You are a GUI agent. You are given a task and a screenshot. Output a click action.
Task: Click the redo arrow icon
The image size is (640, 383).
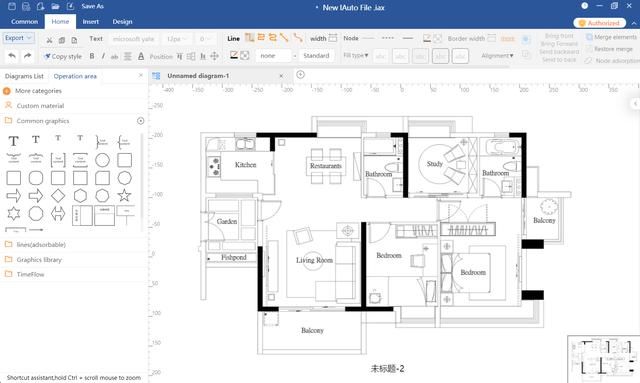pos(27,56)
